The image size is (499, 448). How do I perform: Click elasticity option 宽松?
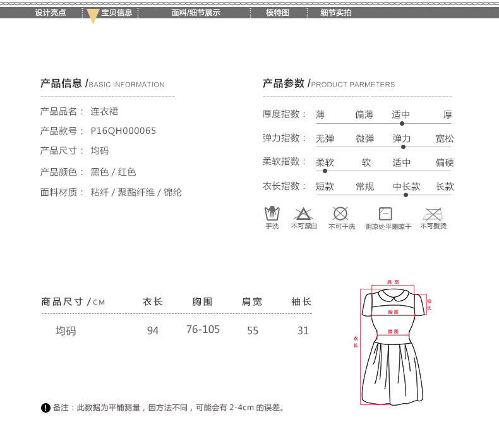point(445,138)
